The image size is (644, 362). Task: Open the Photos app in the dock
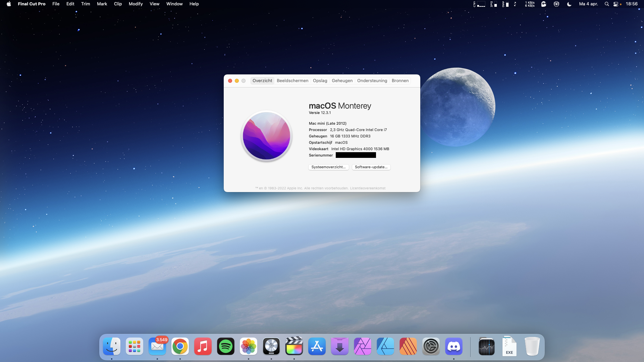(x=249, y=346)
